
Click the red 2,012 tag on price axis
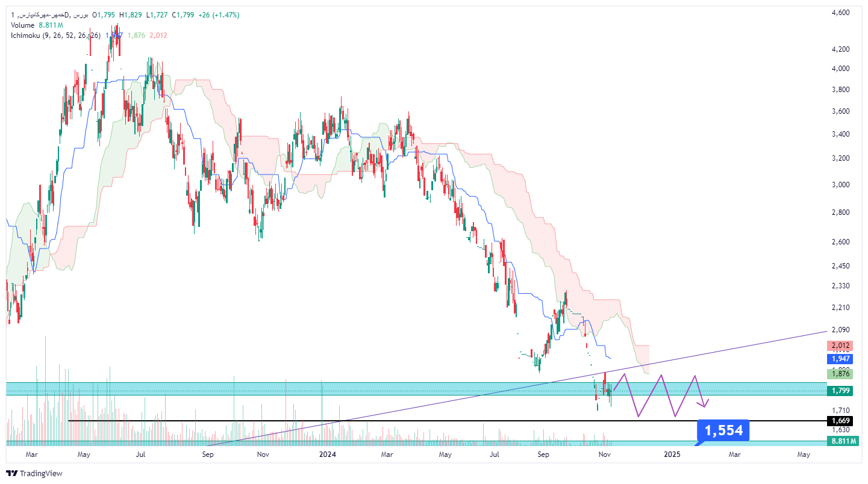[x=840, y=346]
